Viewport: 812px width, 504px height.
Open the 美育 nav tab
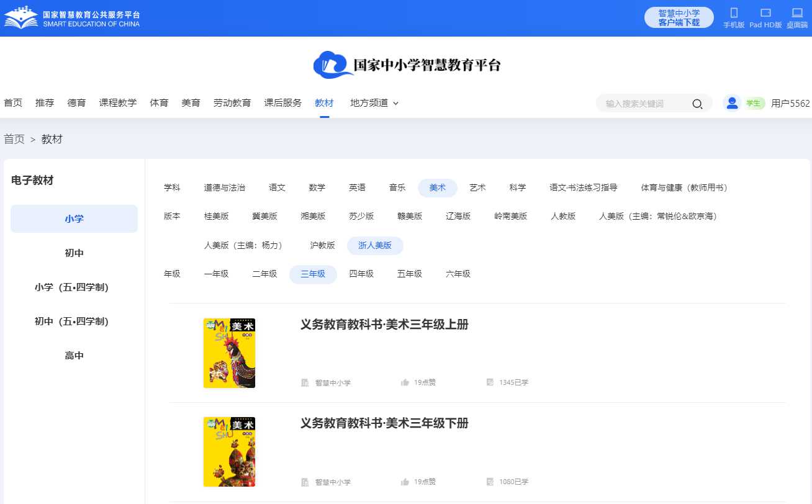pyautogui.click(x=191, y=103)
